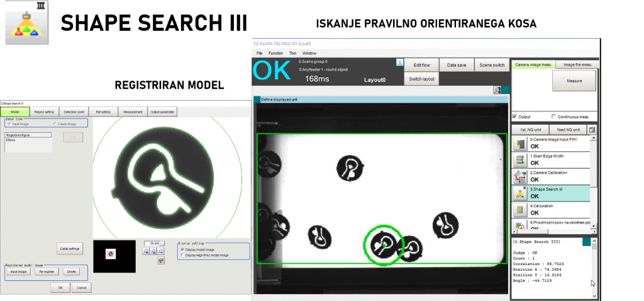Click the Edit flow button
This screenshot has width=644, height=301.
[421, 65]
